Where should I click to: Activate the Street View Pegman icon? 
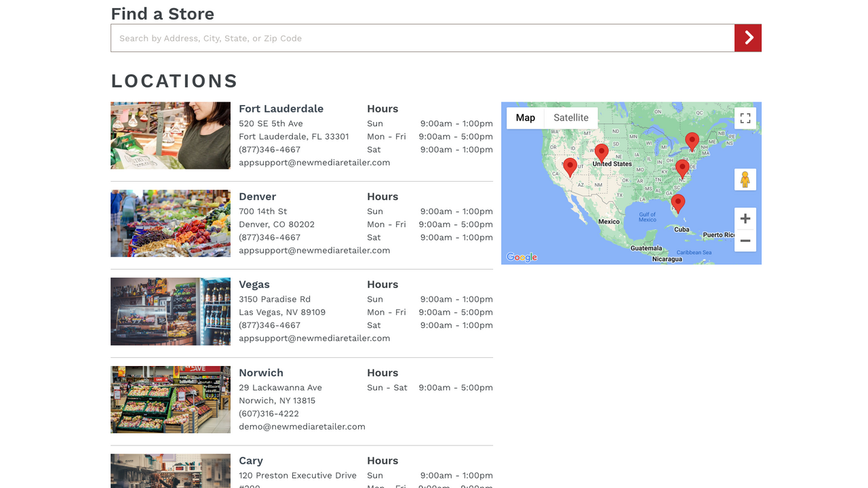point(745,179)
